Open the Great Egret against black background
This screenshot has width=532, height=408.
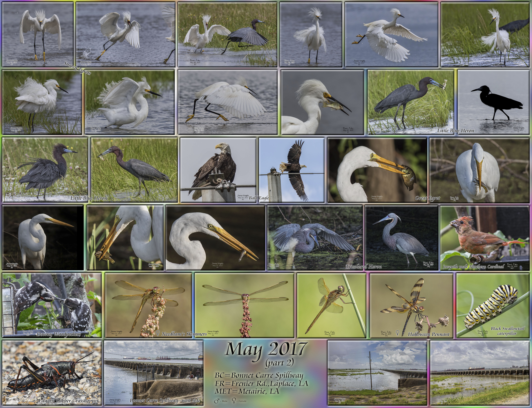coord(43,238)
